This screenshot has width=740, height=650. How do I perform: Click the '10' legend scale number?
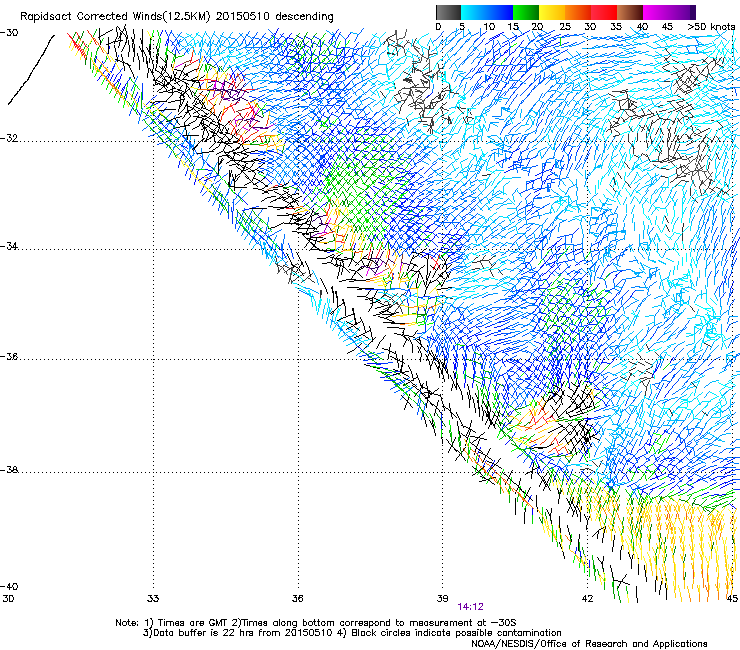489,27
